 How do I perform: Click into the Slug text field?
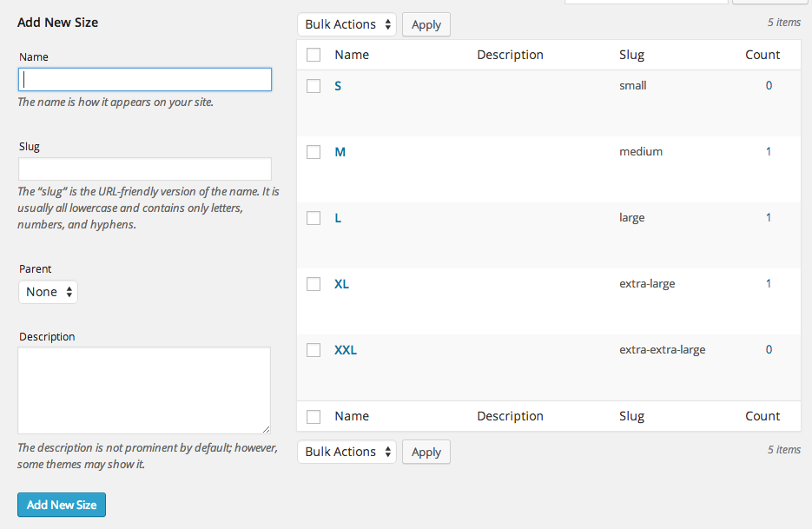[145, 169]
